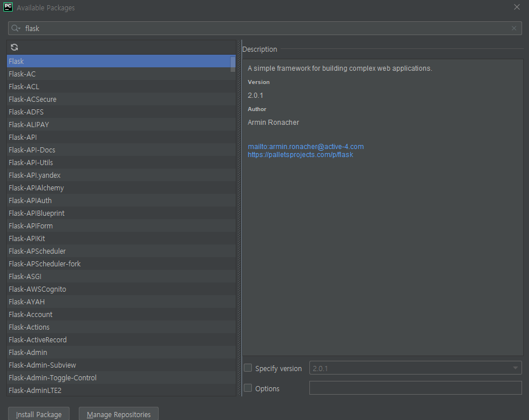This screenshot has width=529, height=420.
Task: Click the Manage Repositories button
Action: tap(118, 414)
